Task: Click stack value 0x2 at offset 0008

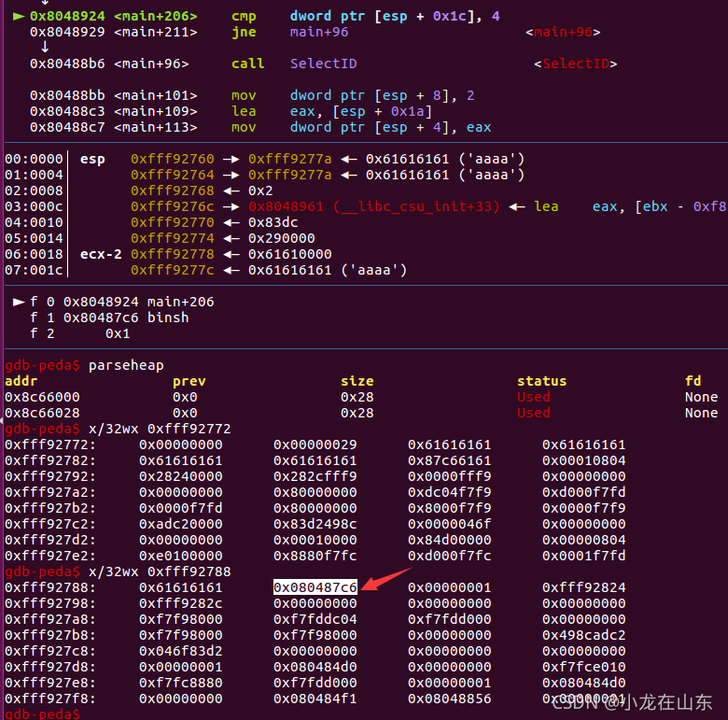Action: [x=260, y=191]
